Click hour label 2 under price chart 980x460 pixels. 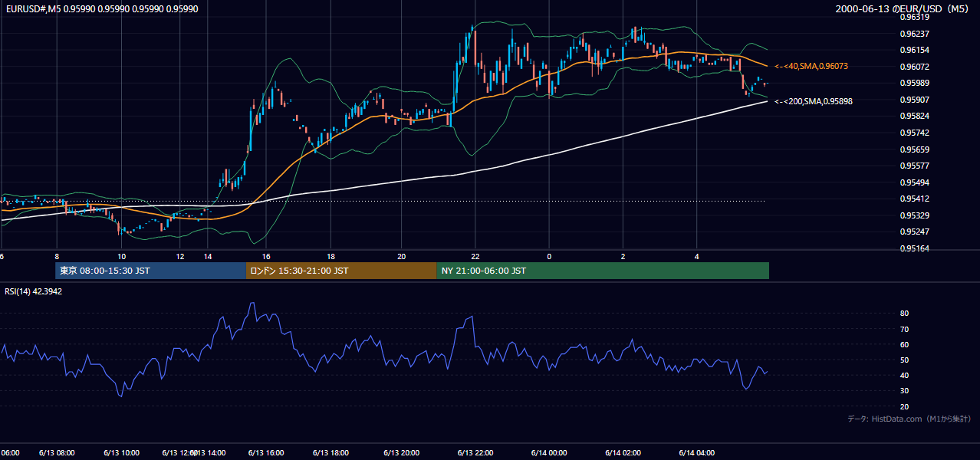(623, 256)
